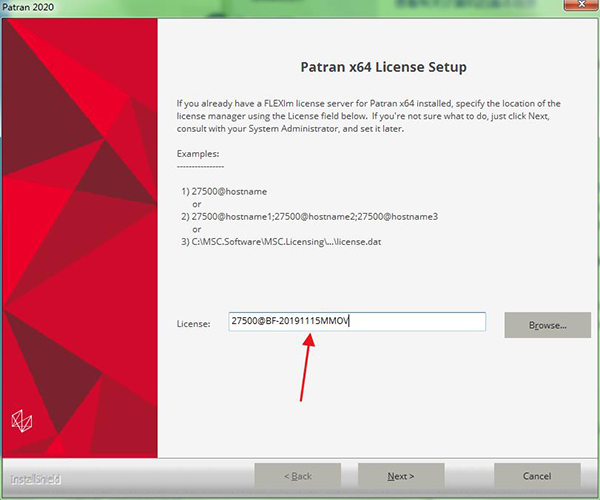Click the Examples label

[x=198, y=154]
